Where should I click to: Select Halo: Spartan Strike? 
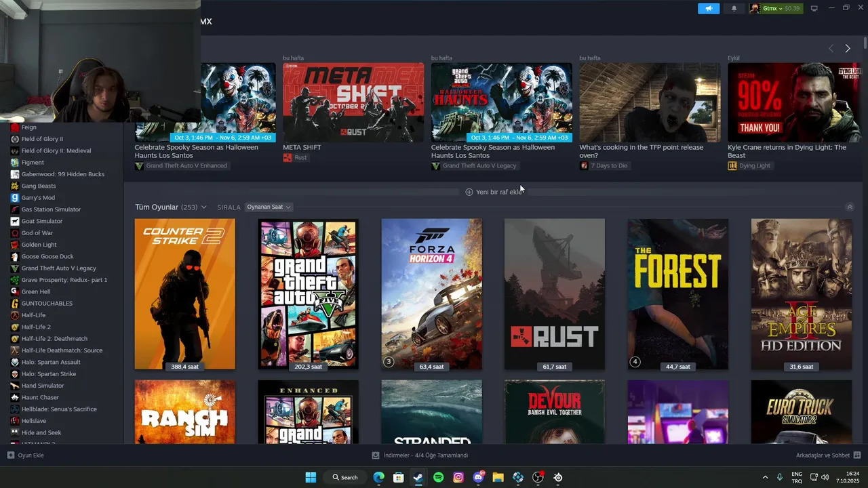pyautogui.click(x=48, y=374)
